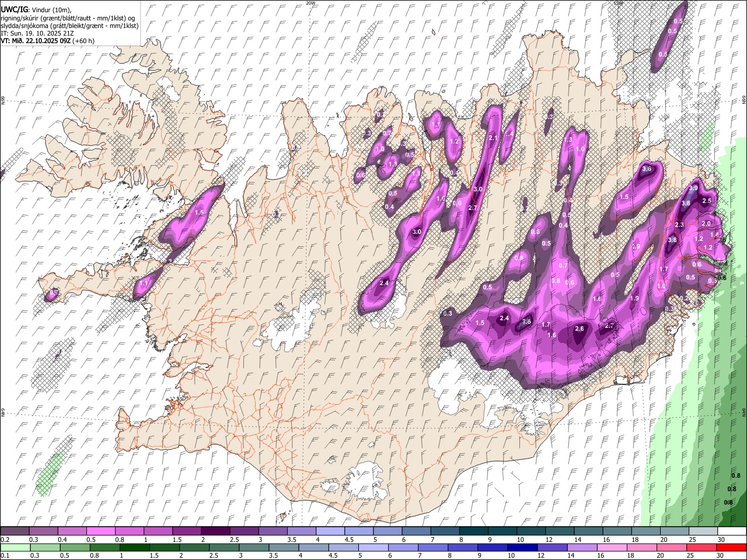Click the pale green swatch above the 0.1 label

point(15,547)
